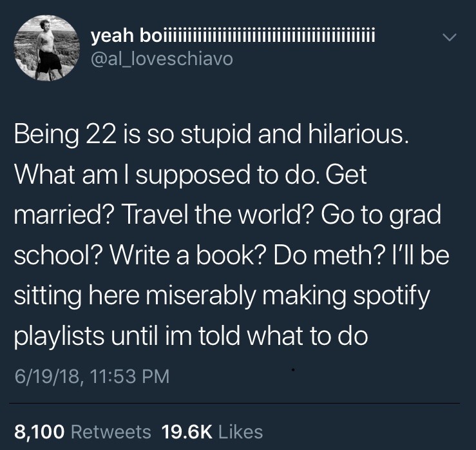Open the tweet options chevron menu
This screenshot has height=450, width=476.
click(452, 39)
